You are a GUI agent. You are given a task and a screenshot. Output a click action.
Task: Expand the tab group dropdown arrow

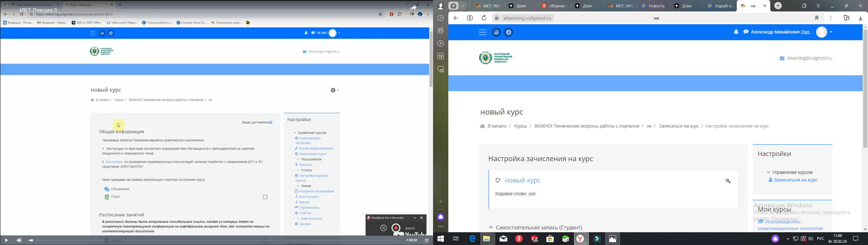[x=464, y=6]
